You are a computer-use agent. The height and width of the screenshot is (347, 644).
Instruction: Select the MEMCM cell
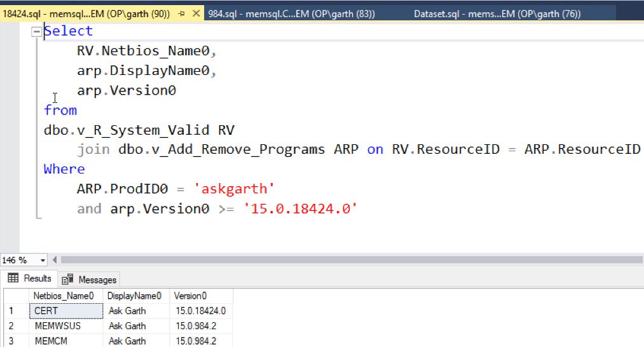click(65, 341)
